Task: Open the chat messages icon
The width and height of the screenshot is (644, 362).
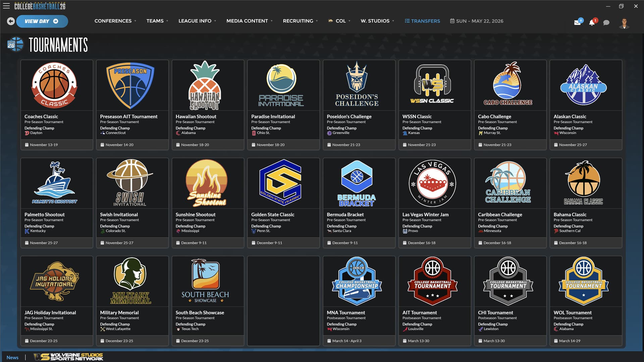Action: pos(606,23)
